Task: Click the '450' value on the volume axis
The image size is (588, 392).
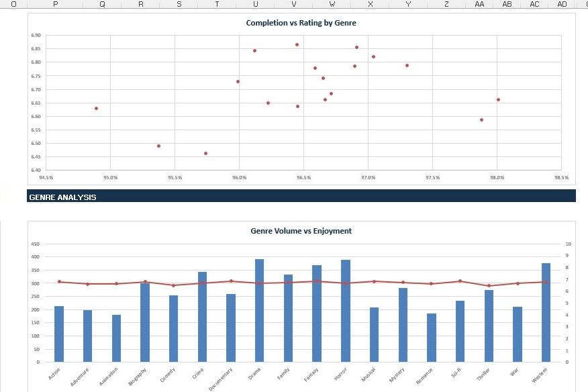Action: pyautogui.click(x=36, y=244)
